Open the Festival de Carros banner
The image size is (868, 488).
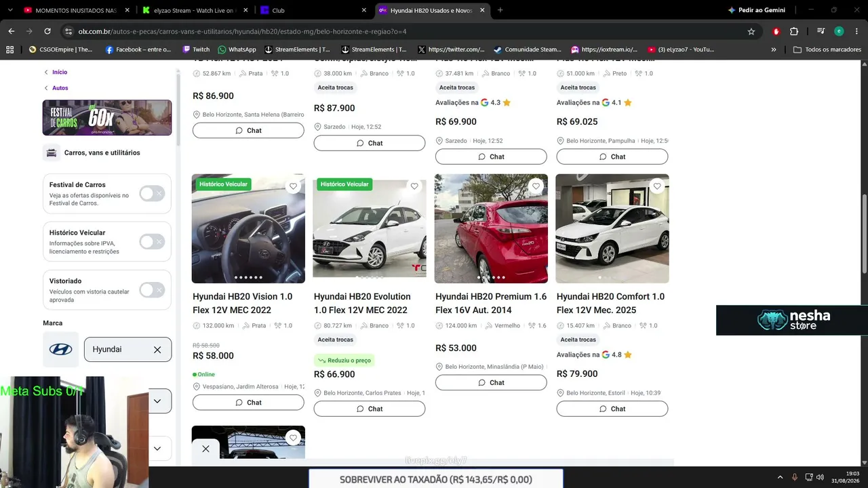pyautogui.click(x=107, y=118)
